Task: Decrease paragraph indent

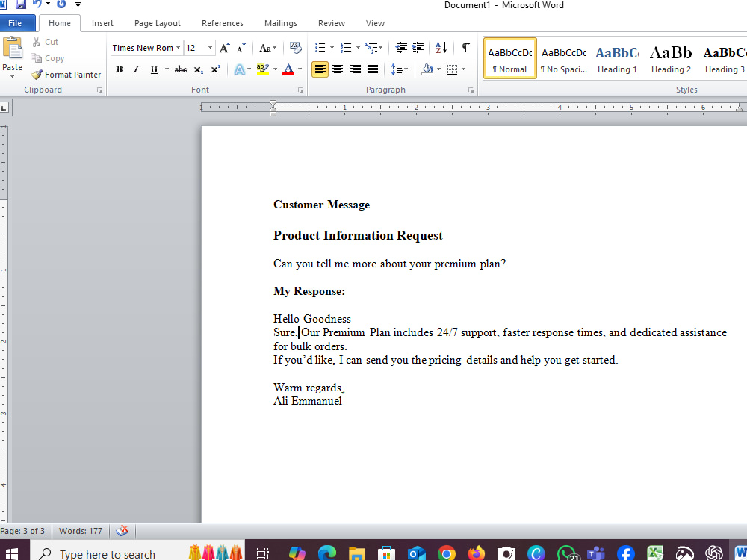Action: pyautogui.click(x=401, y=48)
